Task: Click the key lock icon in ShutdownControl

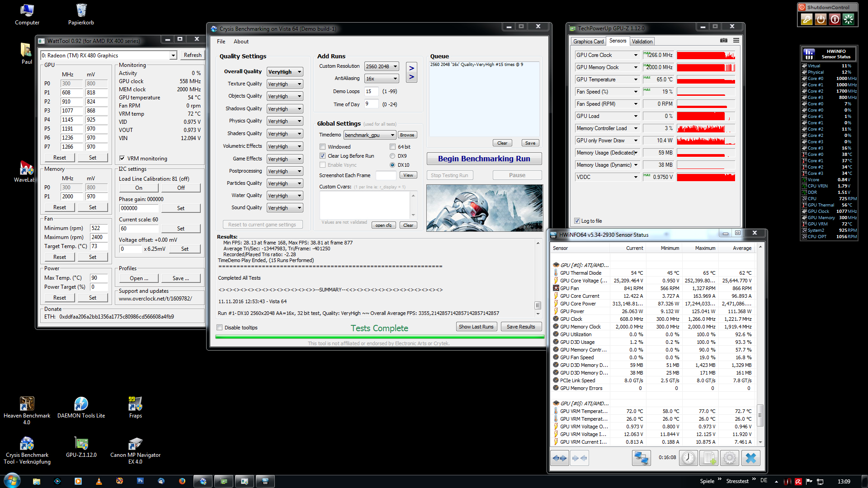Action: 807,19
